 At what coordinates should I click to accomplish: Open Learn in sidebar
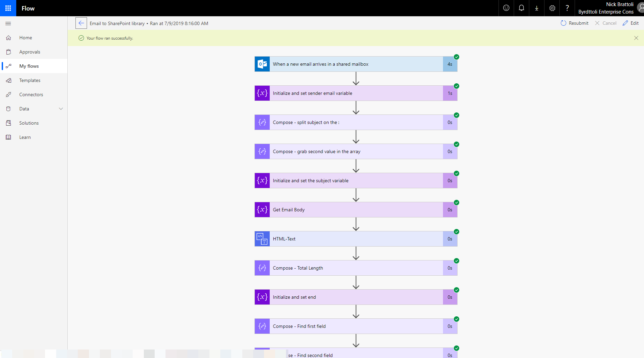coord(34,137)
